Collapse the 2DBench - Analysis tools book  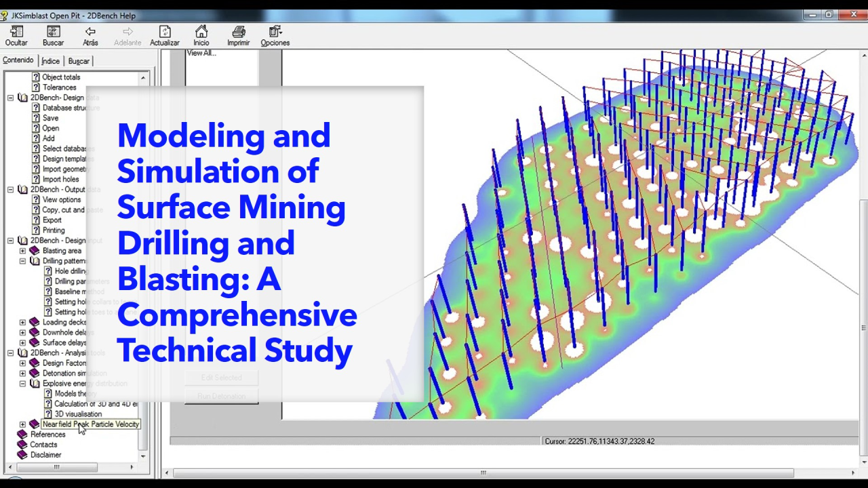(10, 353)
